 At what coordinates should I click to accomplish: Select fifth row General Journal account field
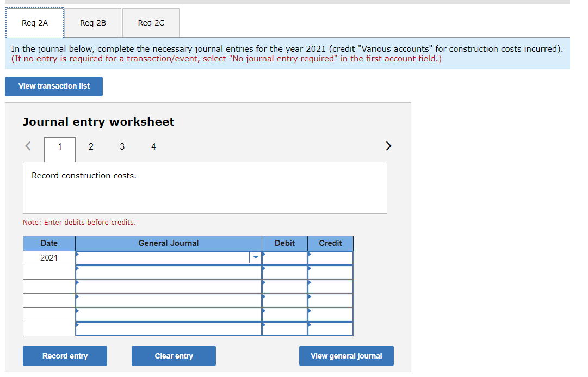click(x=169, y=314)
